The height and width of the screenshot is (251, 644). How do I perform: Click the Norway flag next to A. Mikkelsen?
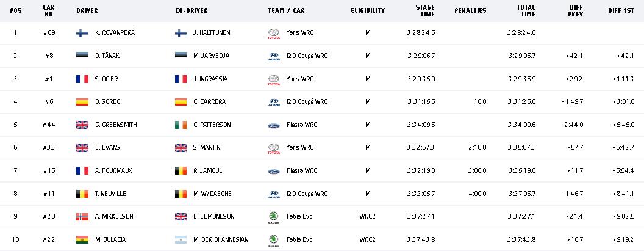(x=82, y=216)
